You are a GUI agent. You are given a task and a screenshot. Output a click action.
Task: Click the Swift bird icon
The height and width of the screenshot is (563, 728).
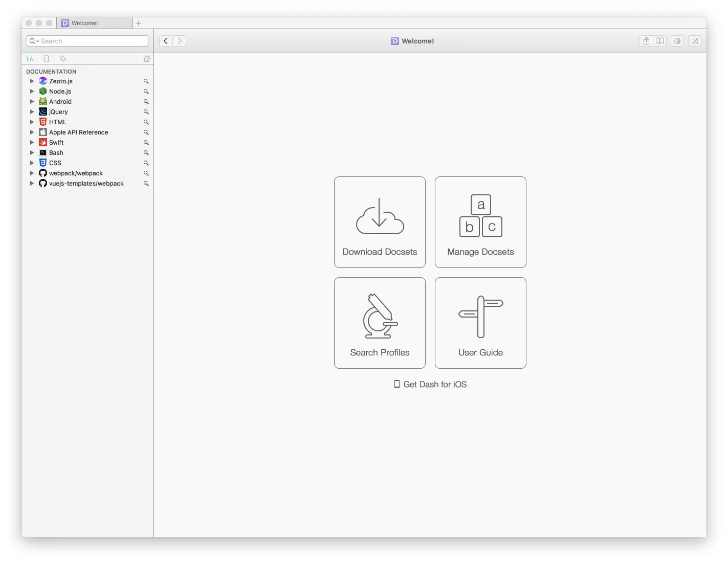(43, 142)
